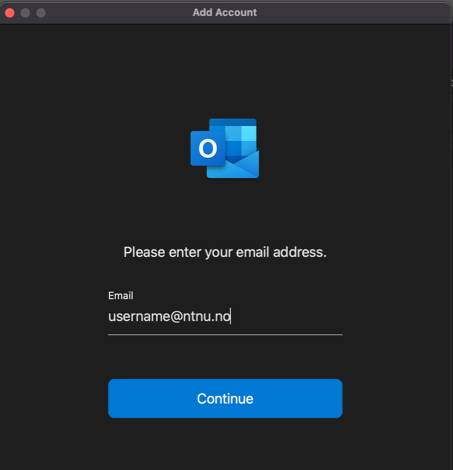Click the @ symbol in the email address
The width and height of the screenshot is (453, 470).
176,317
